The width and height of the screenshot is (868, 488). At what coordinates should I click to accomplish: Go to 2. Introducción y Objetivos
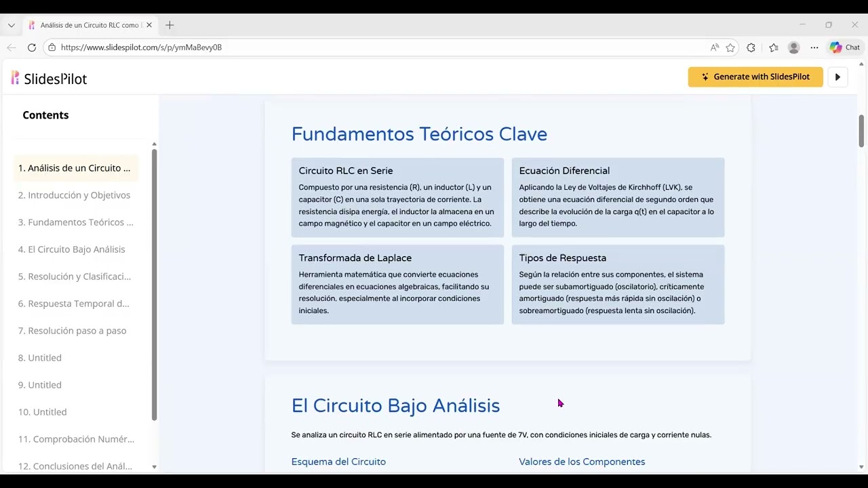(x=75, y=195)
